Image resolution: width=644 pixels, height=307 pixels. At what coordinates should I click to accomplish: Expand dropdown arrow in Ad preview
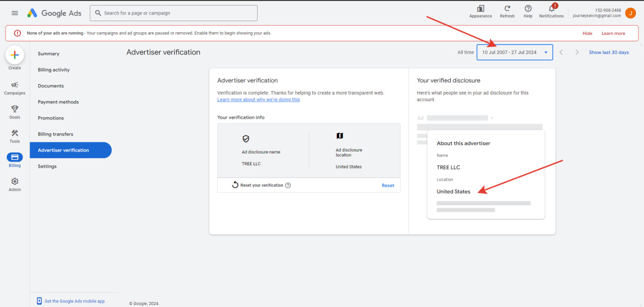(x=492, y=118)
